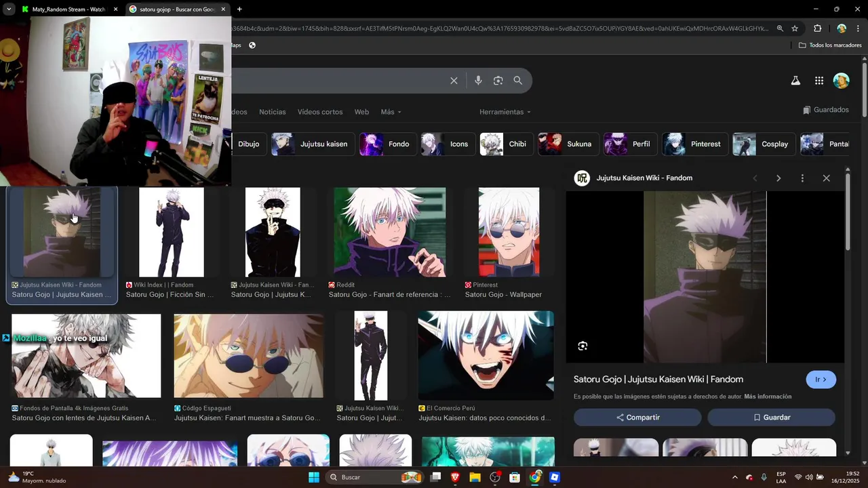Submit search with the magnifier icon

tap(518, 81)
